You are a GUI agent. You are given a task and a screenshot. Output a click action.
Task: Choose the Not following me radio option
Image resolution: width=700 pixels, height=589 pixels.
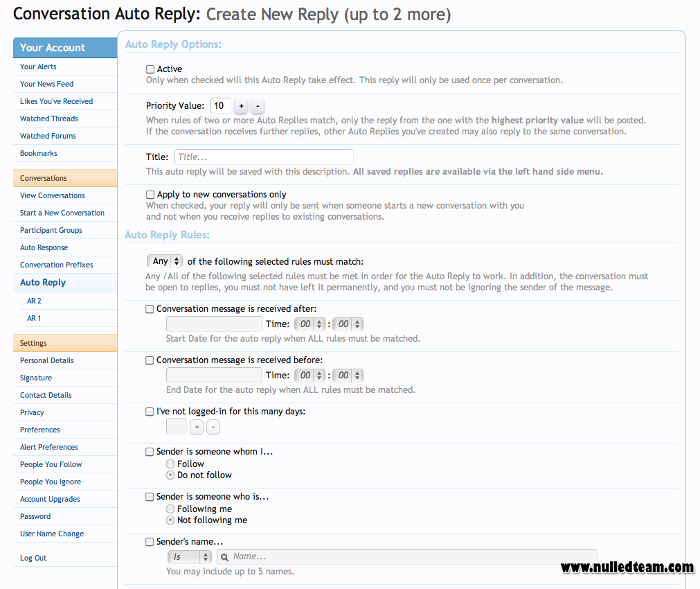[x=170, y=520]
